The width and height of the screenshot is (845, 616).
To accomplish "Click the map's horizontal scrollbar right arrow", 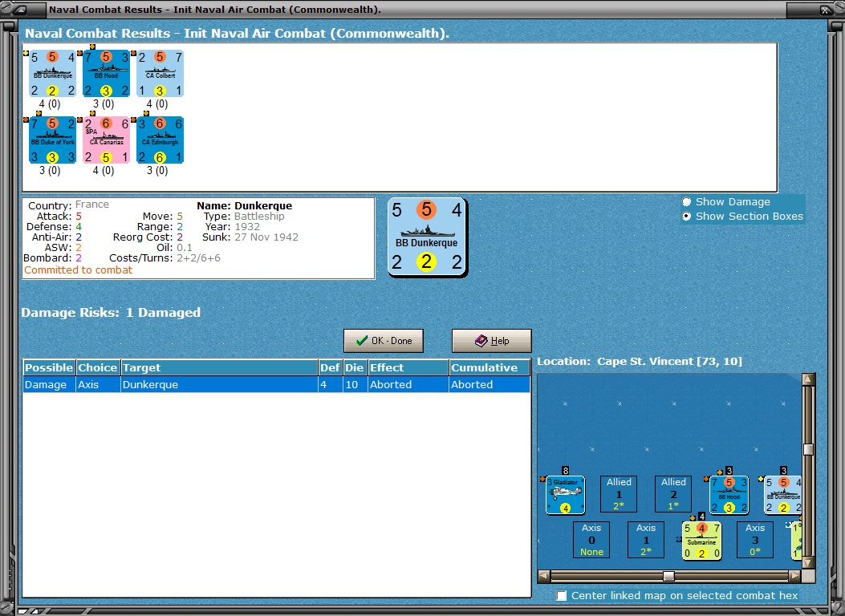I will 795,576.
